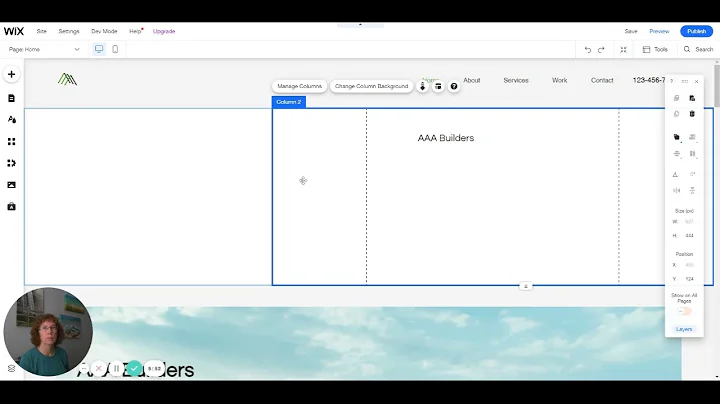Screen dimensions: 720x404
Task: Open the Layers stack icon at bottom left
Action: [x=11, y=369]
